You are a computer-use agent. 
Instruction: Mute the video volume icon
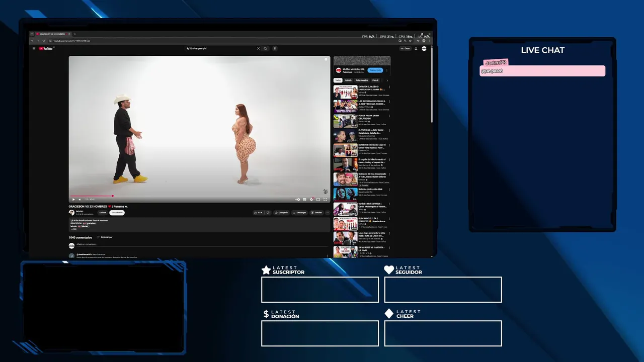click(79, 199)
